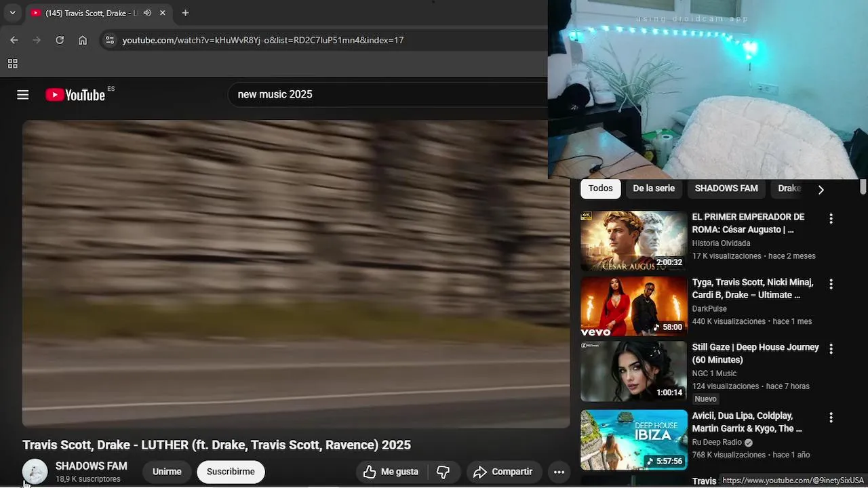Open Still Gaze Deep House thumbnail
The image size is (868, 488).
coord(633,371)
